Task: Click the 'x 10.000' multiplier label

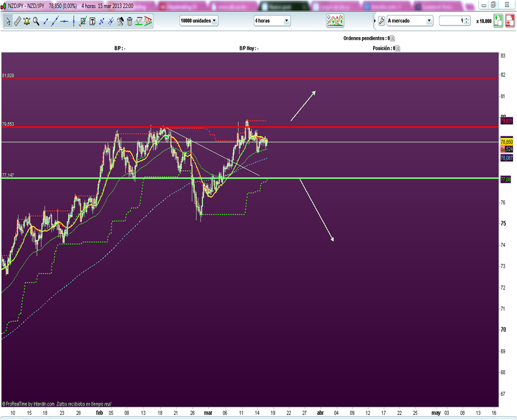Action: [x=484, y=21]
